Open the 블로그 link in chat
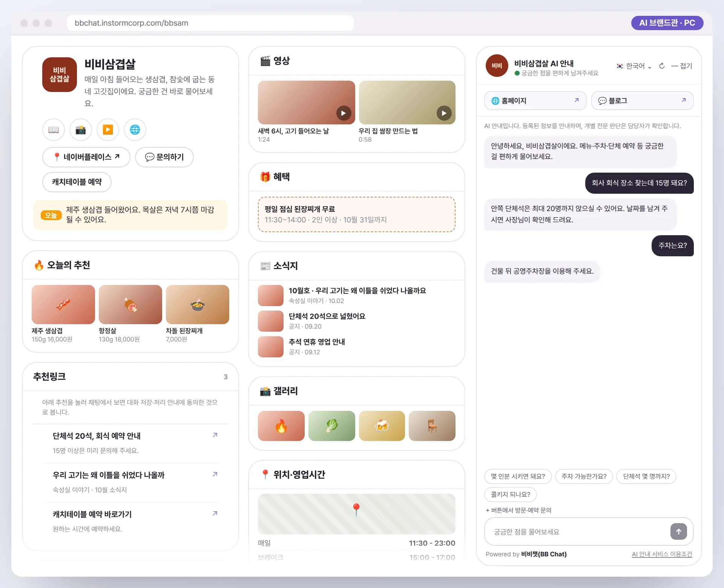Viewport: 724px width, 588px height. click(643, 101)
